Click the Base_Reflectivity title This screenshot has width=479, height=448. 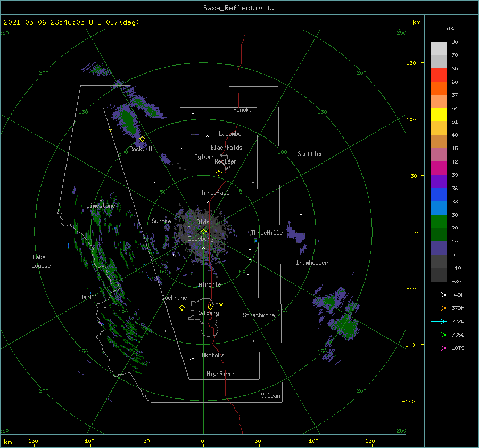(x=240, y=8)
